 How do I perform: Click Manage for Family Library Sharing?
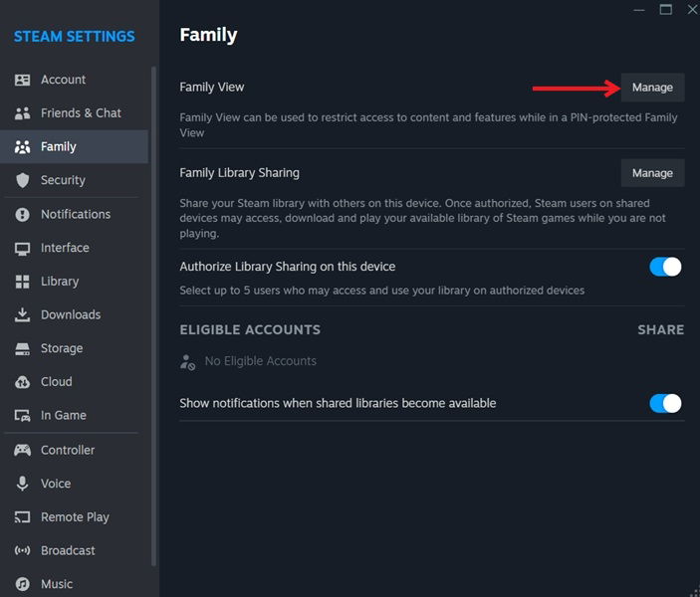point(652,173)
